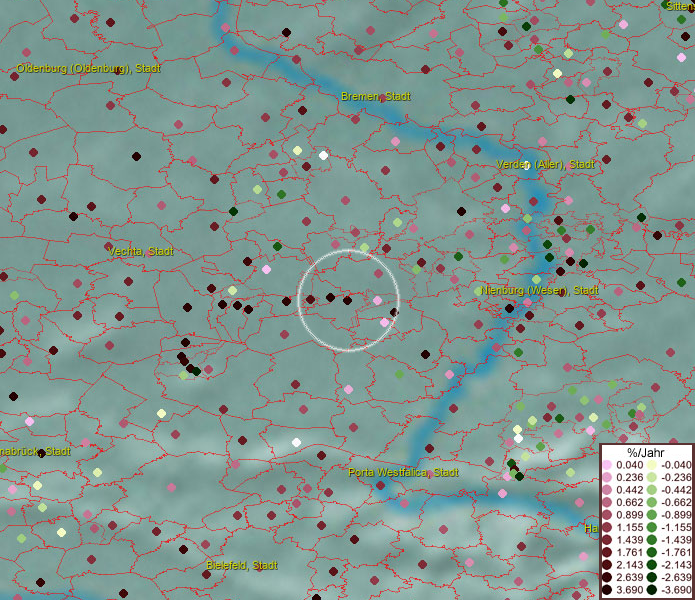Click the Bielefeld, Stadt city label
Viewport: 695px width, 600px height.
click(x=241, y=565)
